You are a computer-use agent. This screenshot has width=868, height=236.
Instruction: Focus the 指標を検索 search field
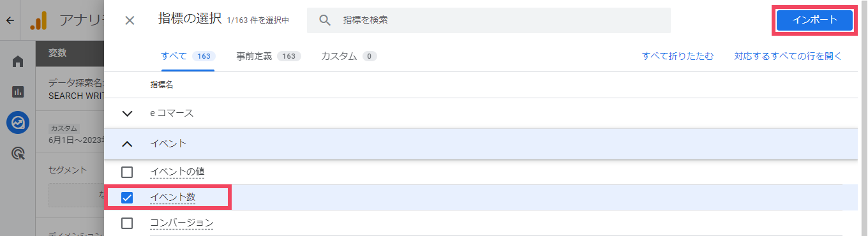(489, 20)
